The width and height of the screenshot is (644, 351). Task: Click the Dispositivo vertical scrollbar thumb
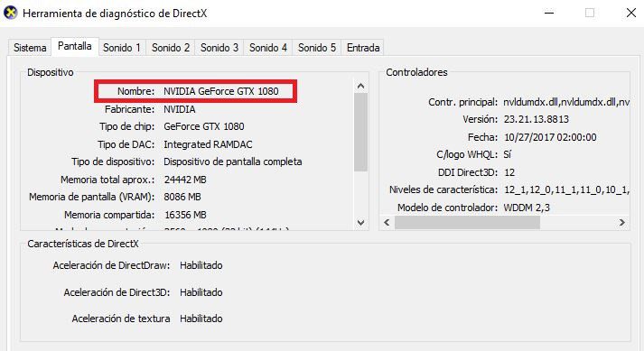click(x=360, y=132)
